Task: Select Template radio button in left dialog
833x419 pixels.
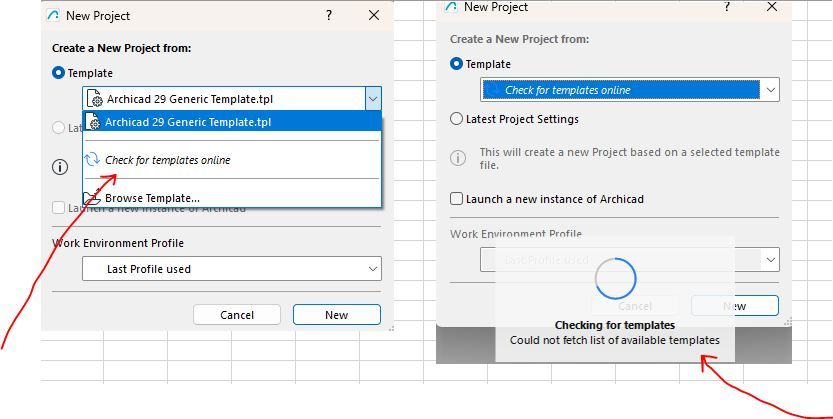Action: point(58,73)
